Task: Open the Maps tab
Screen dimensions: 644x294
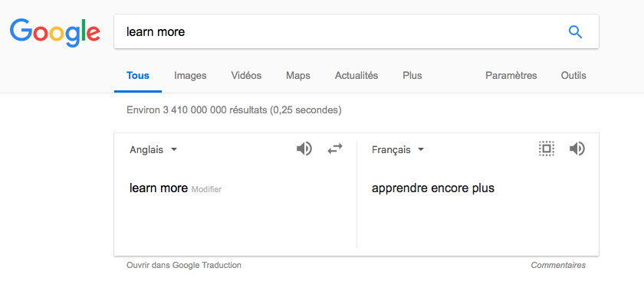Action: (298, 76)
